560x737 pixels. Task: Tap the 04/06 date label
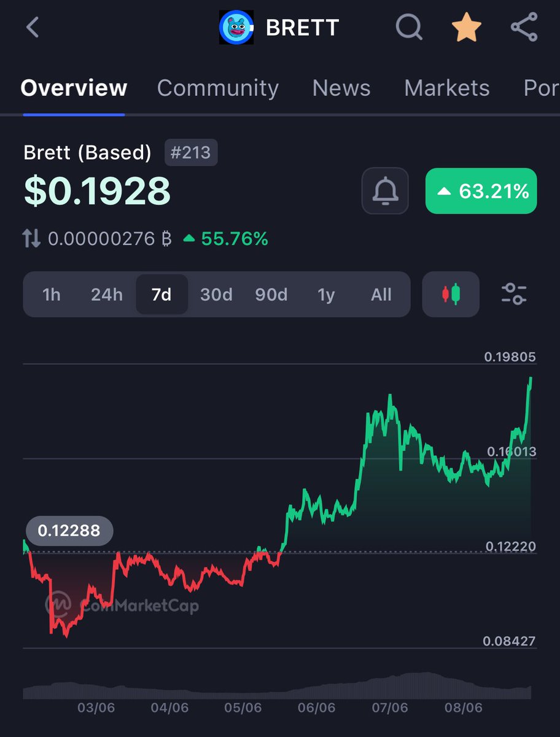(x=169, y=708)
